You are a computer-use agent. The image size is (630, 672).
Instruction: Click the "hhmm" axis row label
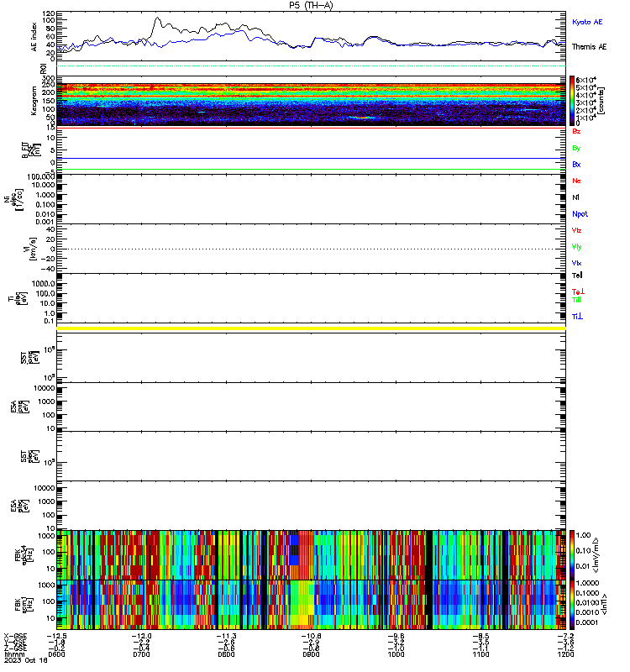coord(14,654)
